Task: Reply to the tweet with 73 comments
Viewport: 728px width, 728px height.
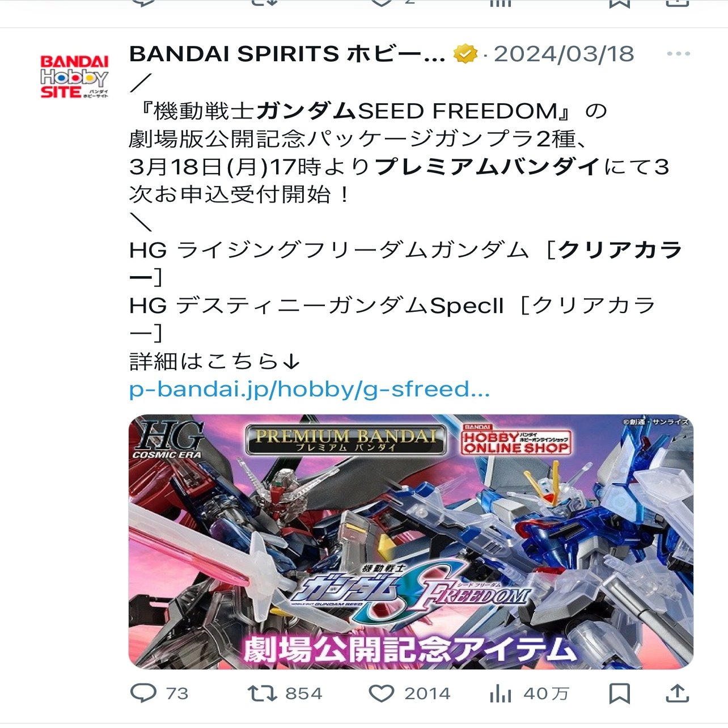Action: (143, 693)
